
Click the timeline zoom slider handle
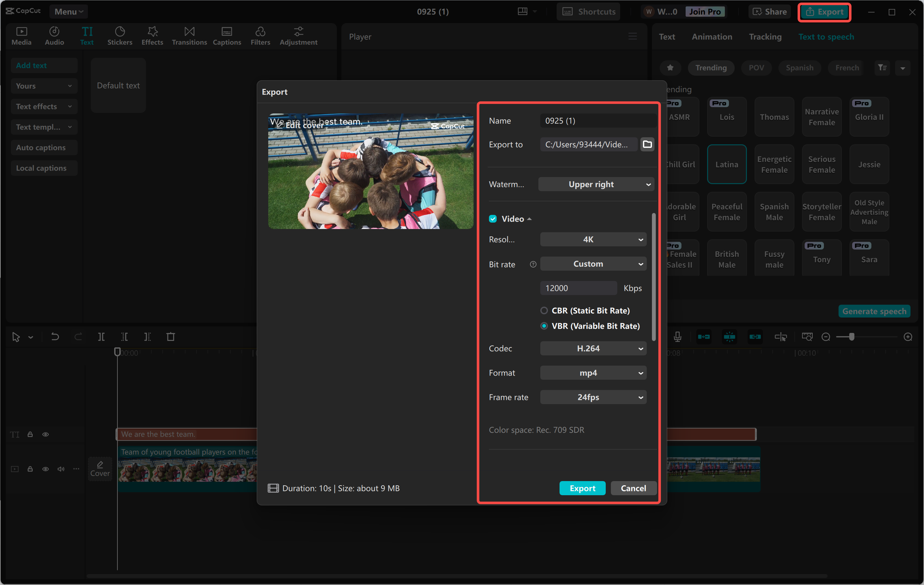point(852,337)
